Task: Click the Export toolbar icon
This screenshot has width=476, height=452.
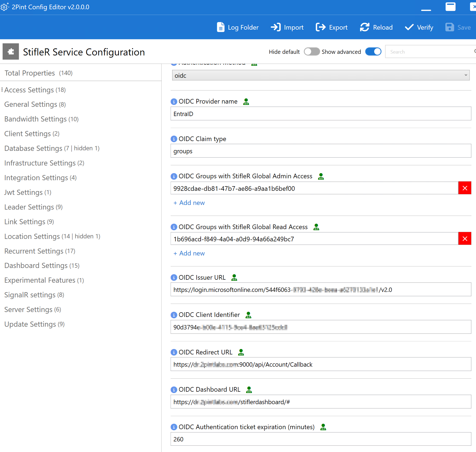Action: (x=321, y=27)
